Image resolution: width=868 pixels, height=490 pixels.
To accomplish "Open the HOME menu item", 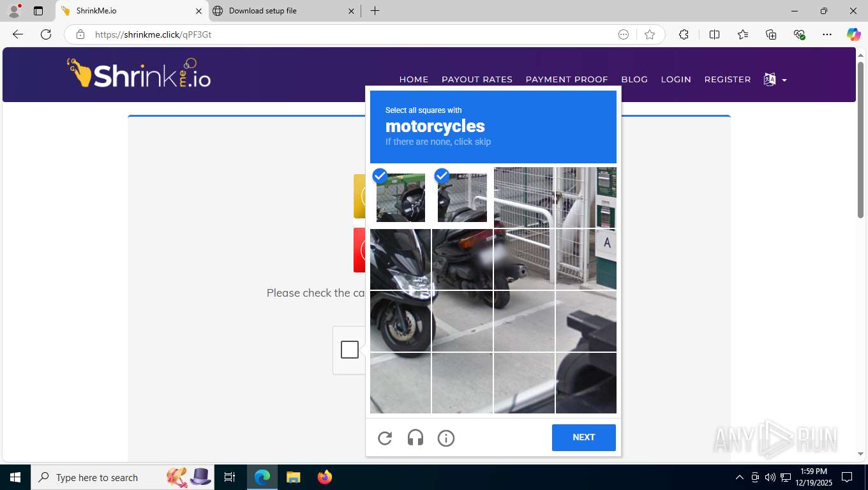I will (414, 80).
